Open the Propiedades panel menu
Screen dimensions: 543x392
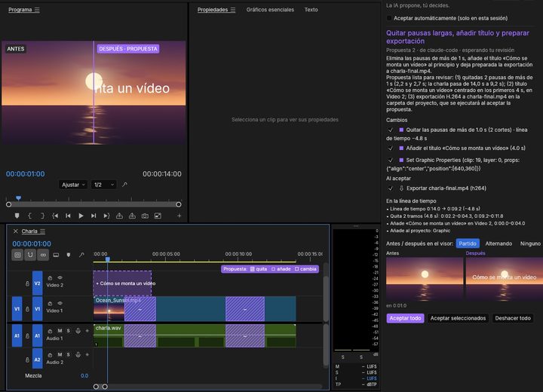[233, 10]
